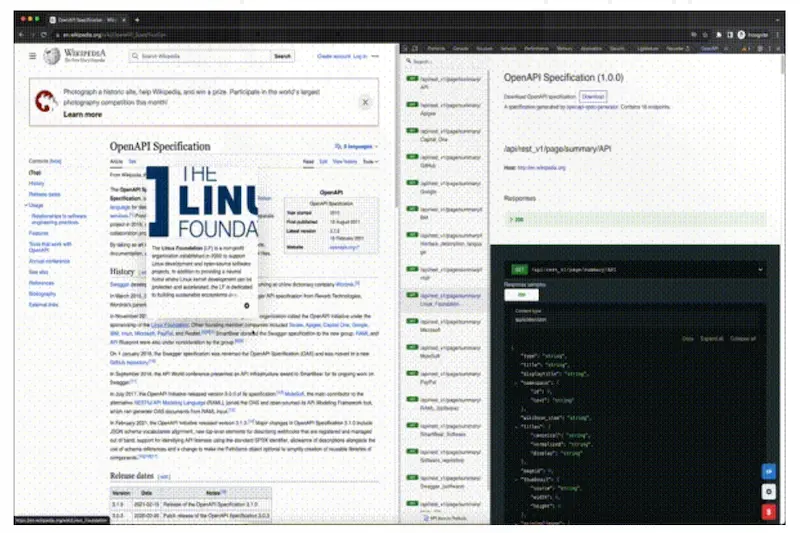800x533 pixels.
Task: Toggle DevTools inspect element tool
Action: pyautogui.click(x=405, y=48)
